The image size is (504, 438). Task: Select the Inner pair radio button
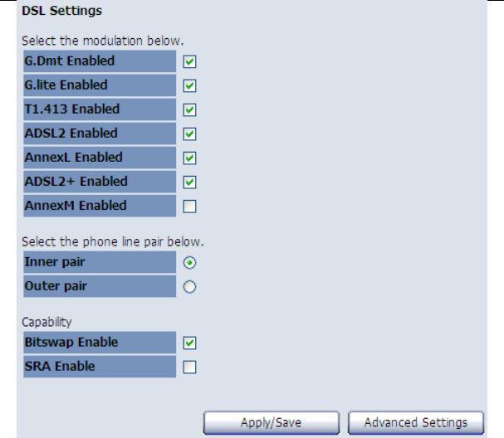tap(189, 263)
